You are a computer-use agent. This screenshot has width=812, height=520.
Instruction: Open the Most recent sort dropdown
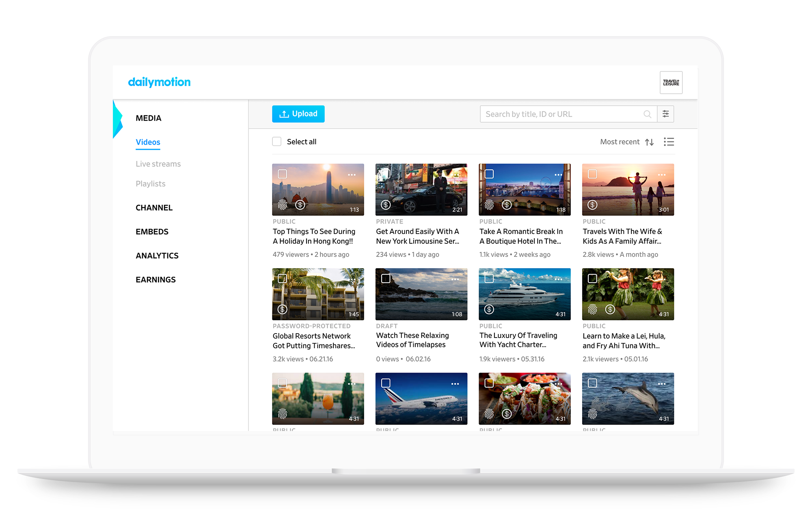(x=620, y=142)
